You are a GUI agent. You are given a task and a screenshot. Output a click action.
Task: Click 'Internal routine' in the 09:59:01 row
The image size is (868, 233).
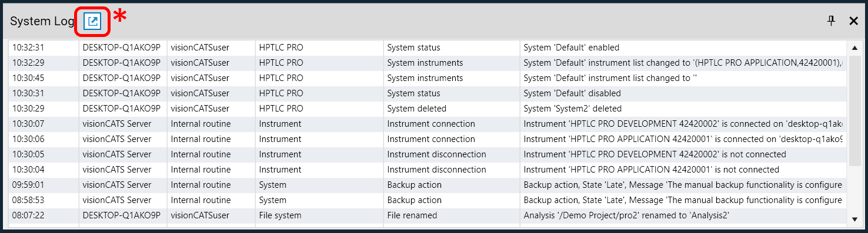201,185
